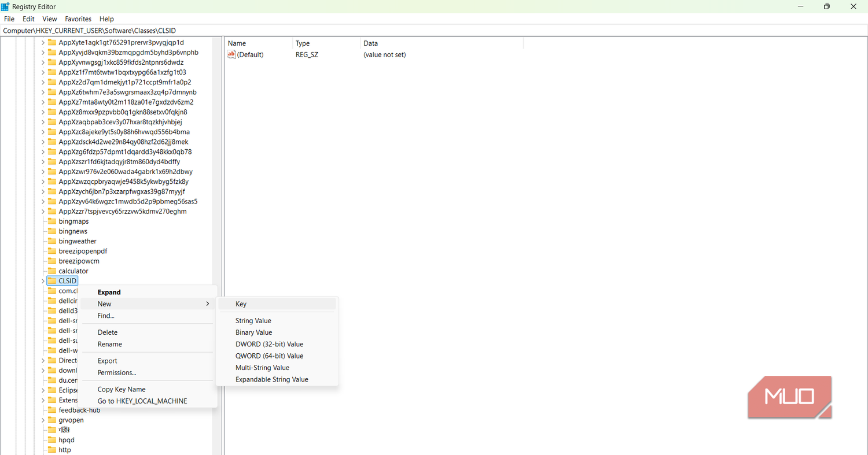
Task: Click the bingnews folder icon
Action: (x=52, y=231)
